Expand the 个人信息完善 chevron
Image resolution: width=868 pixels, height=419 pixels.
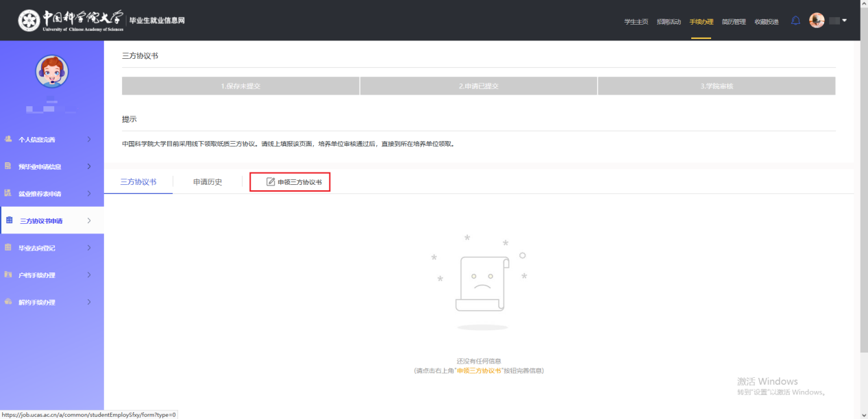pos(89,140)
